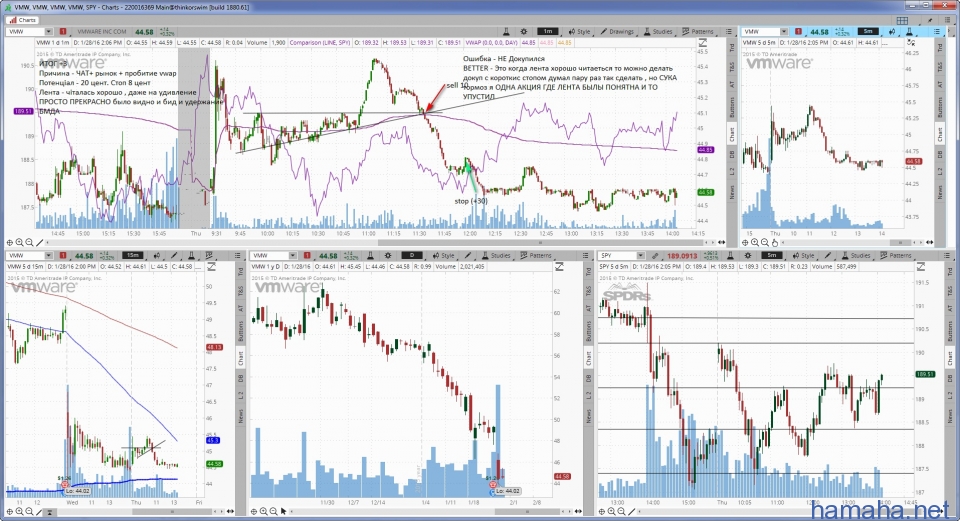Click the grid layout icon at top right
Screen dimensions: 960x521
click(902, 20)
